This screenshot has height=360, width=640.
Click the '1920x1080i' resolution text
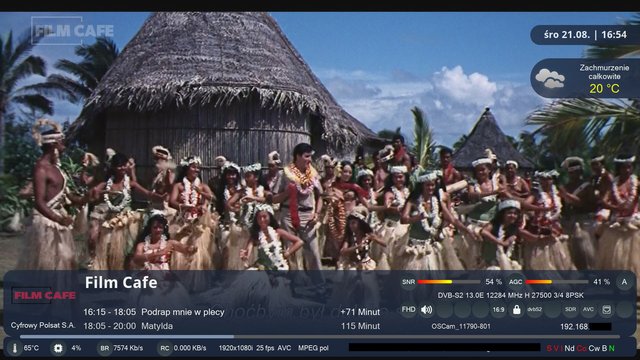[235, 348]
